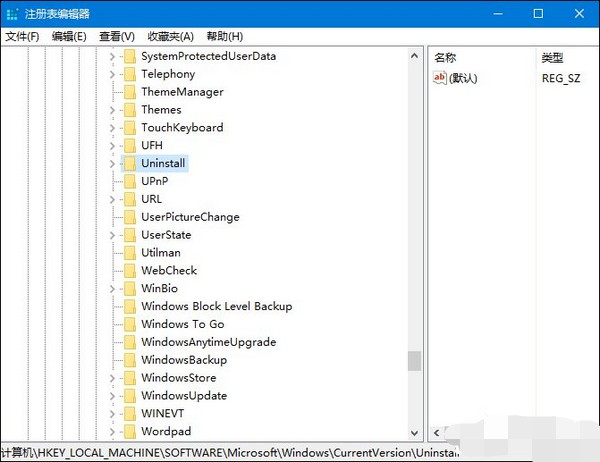Select the Telephony key label
Viewport: 600px width, 462px height.
(x=168, y=74)
